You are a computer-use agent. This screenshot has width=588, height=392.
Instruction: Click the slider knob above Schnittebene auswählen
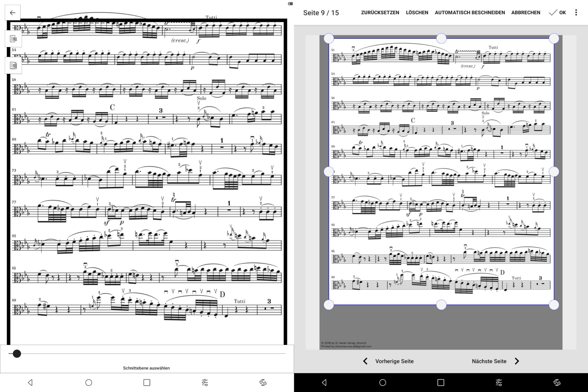(17, 354)
